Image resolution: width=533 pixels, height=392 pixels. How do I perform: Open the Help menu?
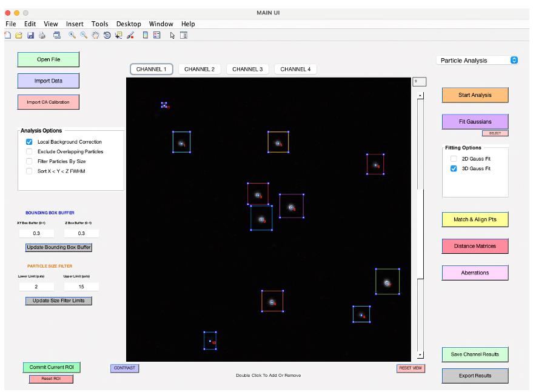coord(188,24)
